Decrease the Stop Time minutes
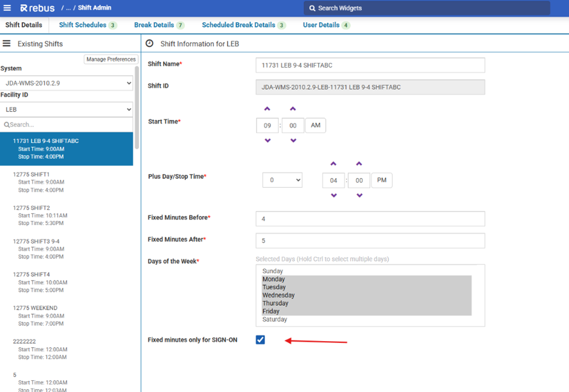 click(359, 195)
